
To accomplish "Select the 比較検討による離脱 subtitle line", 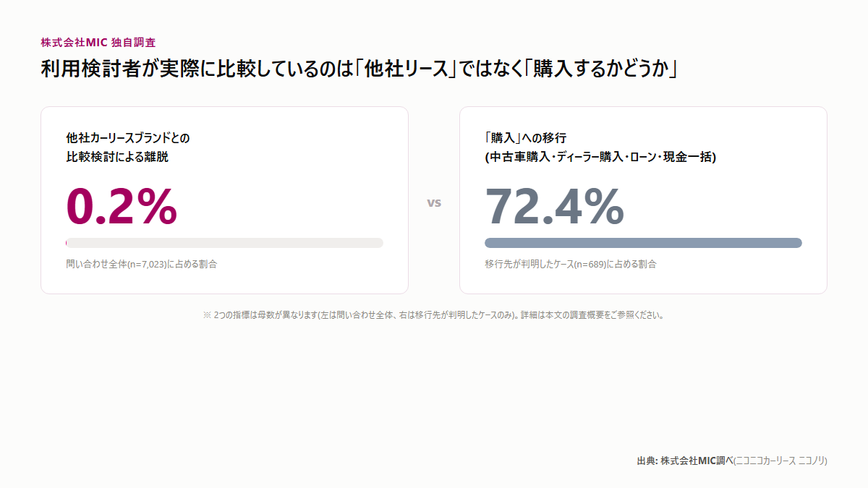I will pos(117,156).
